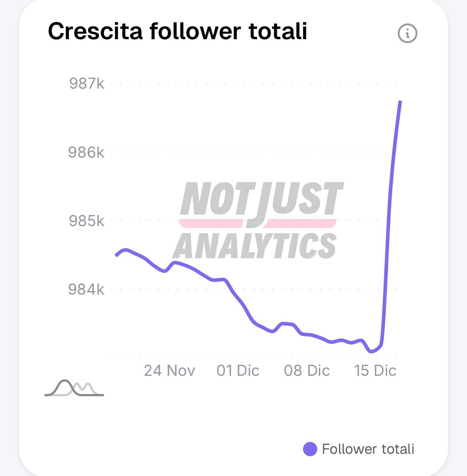Click the peak of the purple follower line
Screen dimensions: 467x476
(401, 102)
